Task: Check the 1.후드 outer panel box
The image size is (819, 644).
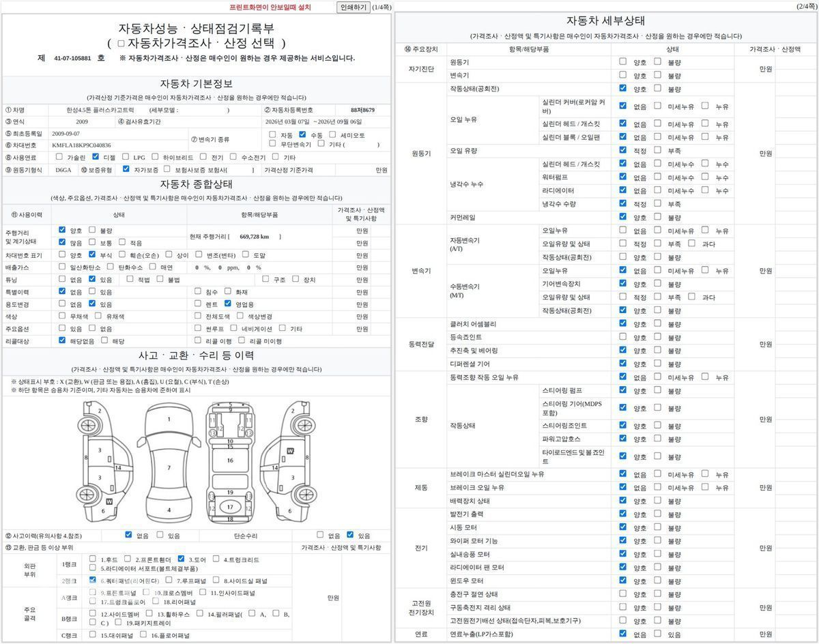Action: click(92, 559)
